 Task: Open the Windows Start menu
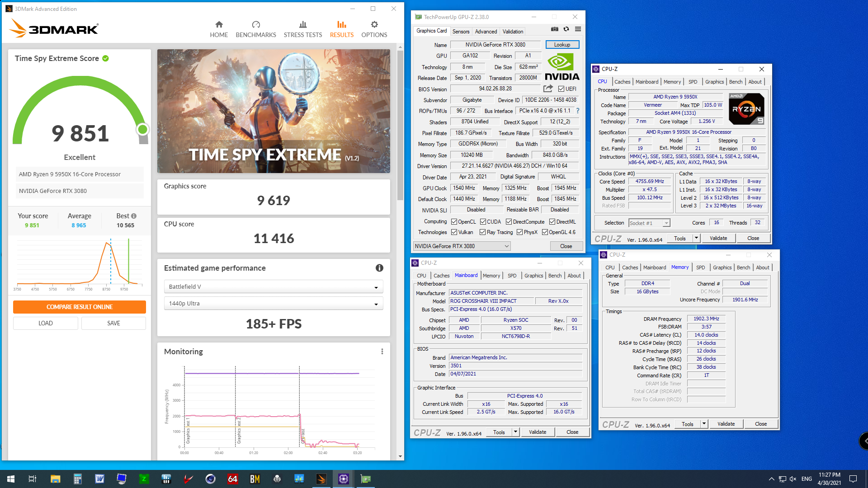[11, 479]
